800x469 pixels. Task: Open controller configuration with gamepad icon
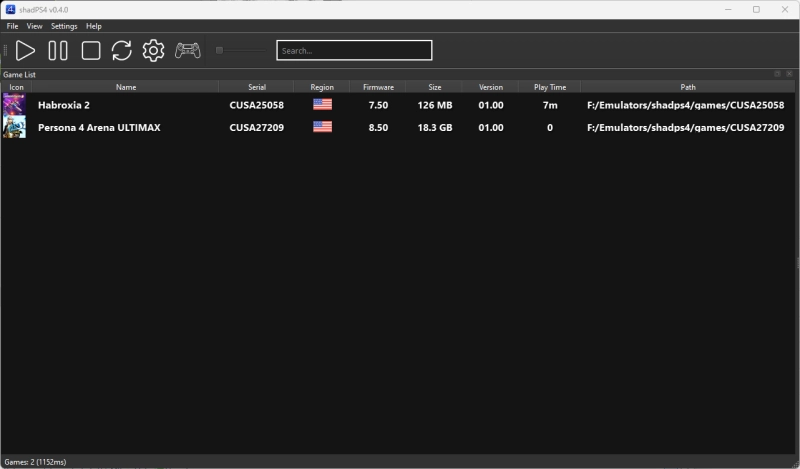pyautogui.click(x=188, y=51)
